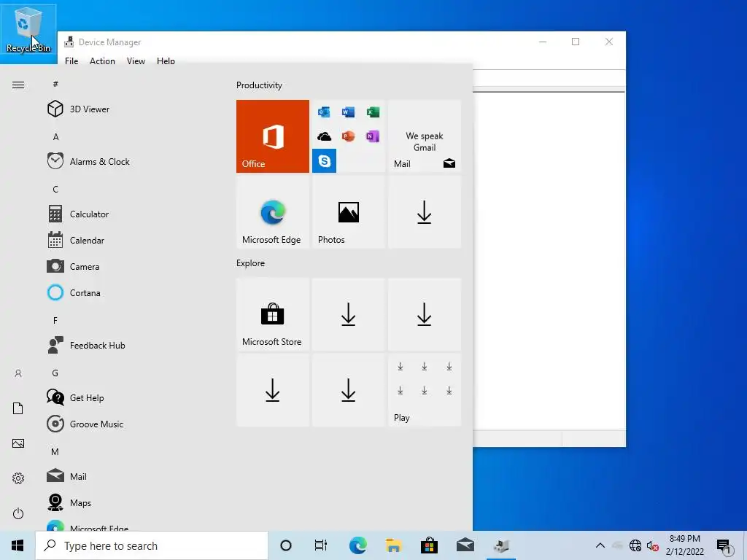Open the Photos tile

pos(348,212)
